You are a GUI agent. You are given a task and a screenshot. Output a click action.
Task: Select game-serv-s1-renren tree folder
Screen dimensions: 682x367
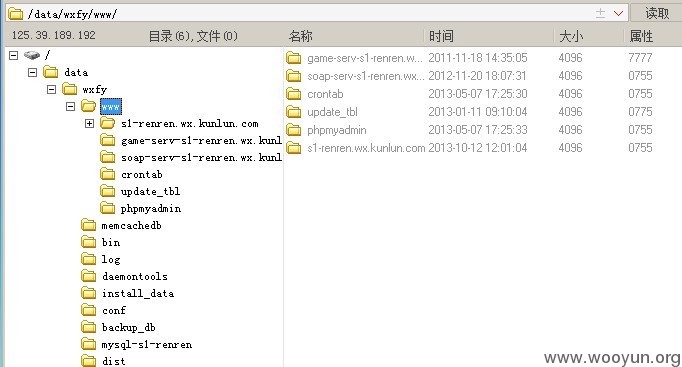[201, 140]
